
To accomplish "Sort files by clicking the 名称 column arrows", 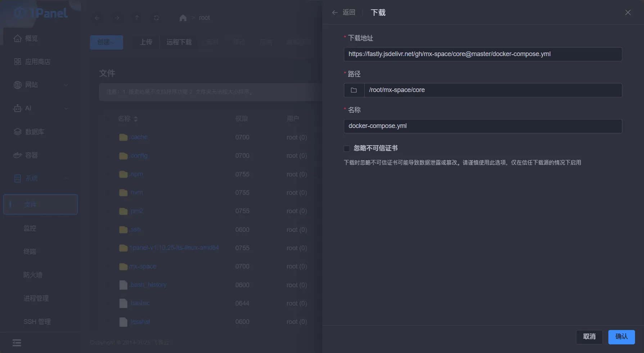I will click(136, 118).
